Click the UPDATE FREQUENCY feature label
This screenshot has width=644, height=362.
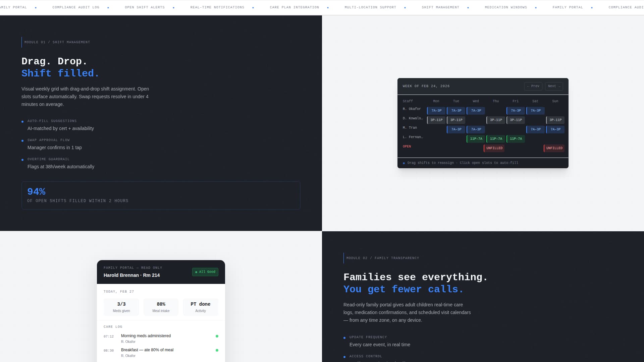(x=368, y=337)
